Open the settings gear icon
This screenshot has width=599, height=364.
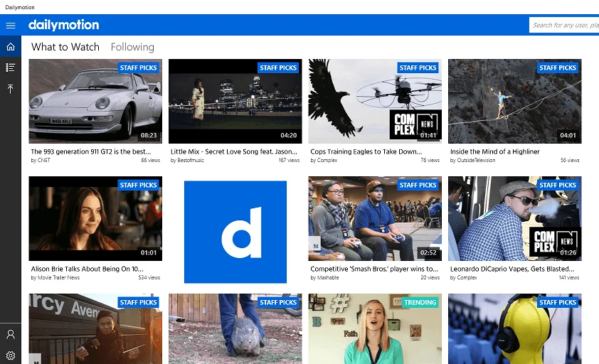[x=11, y=355]
